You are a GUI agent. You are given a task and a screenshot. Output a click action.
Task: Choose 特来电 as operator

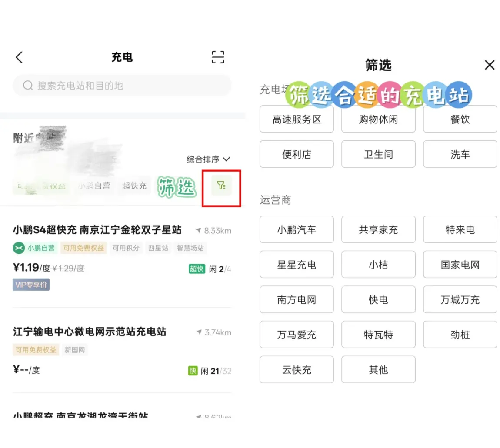click(x=460, y=229)
